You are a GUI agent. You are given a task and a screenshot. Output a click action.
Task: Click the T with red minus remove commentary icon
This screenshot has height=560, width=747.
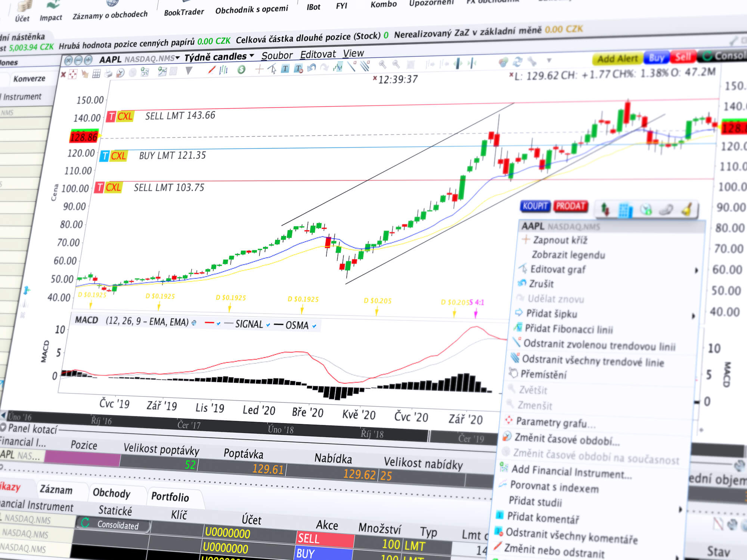pos(298,68)
